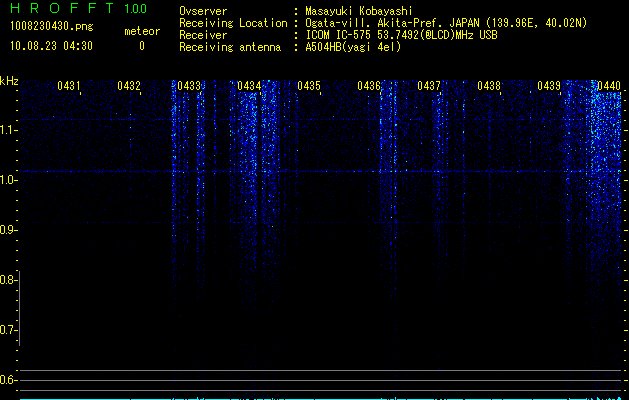Click the kHz axis unit label
Screen dimensions: 629x400
click(x=9, y=81)
